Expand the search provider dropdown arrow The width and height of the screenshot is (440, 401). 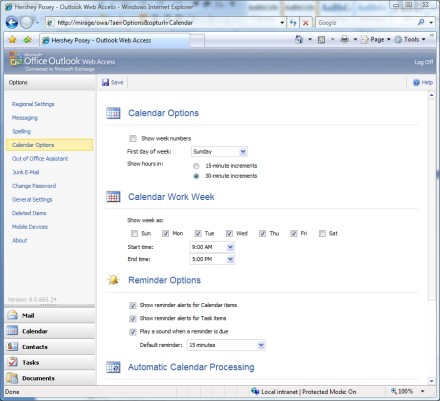click(x=431, y=23)
